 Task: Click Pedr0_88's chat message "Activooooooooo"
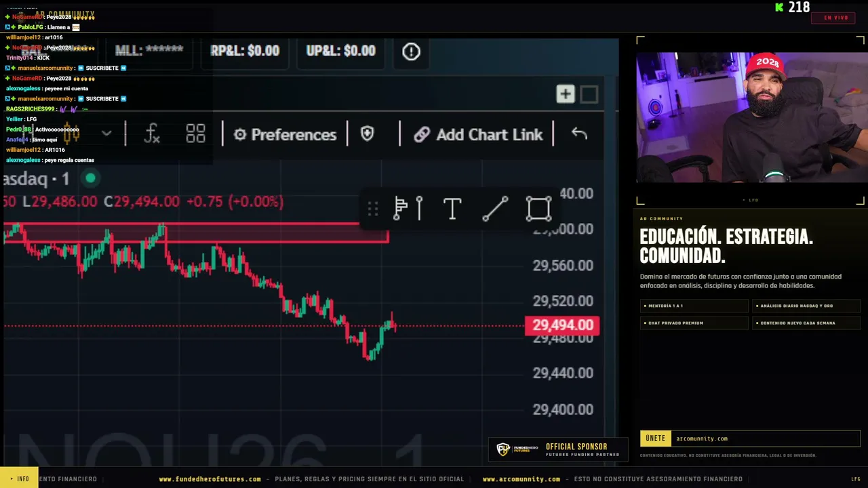point(57,129)
